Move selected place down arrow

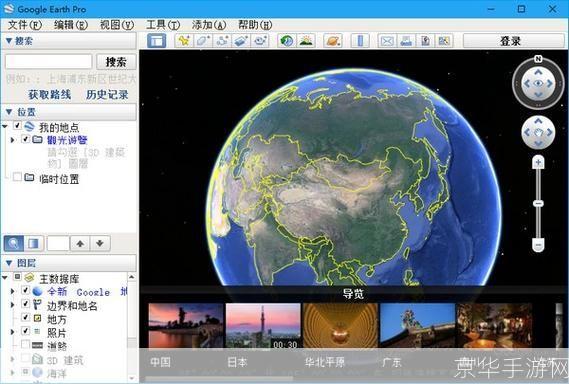click(100, 243)
